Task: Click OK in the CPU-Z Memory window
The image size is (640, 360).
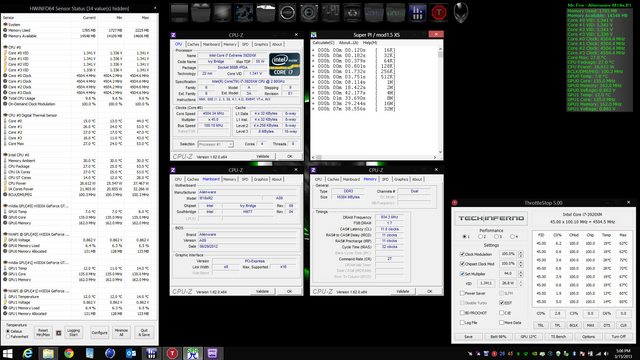Action: 429,291
